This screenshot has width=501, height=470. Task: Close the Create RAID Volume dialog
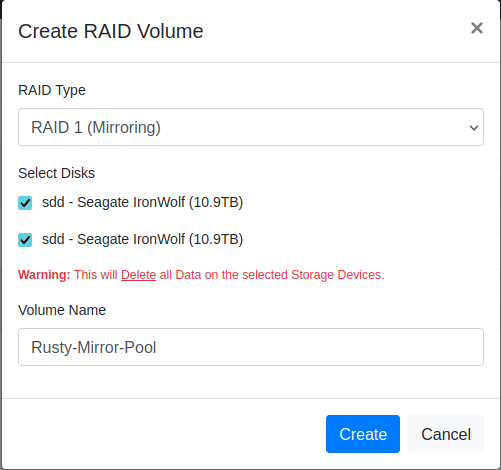(477, 28)
